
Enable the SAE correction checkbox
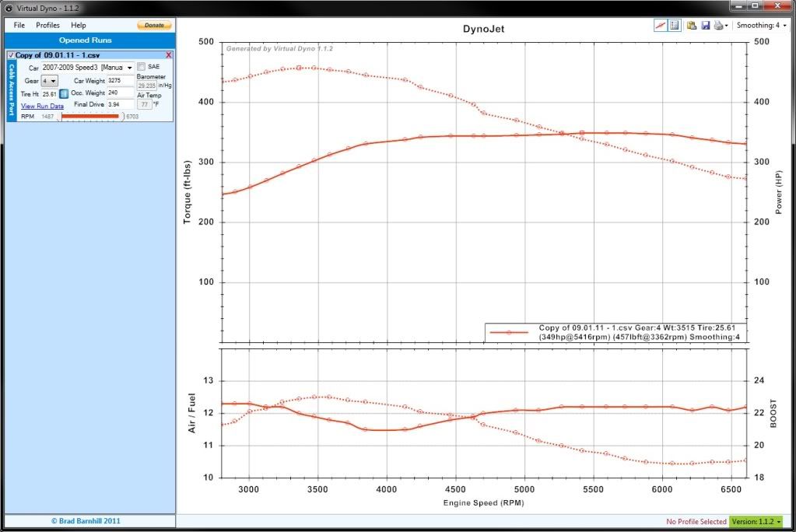click(141, 67)
